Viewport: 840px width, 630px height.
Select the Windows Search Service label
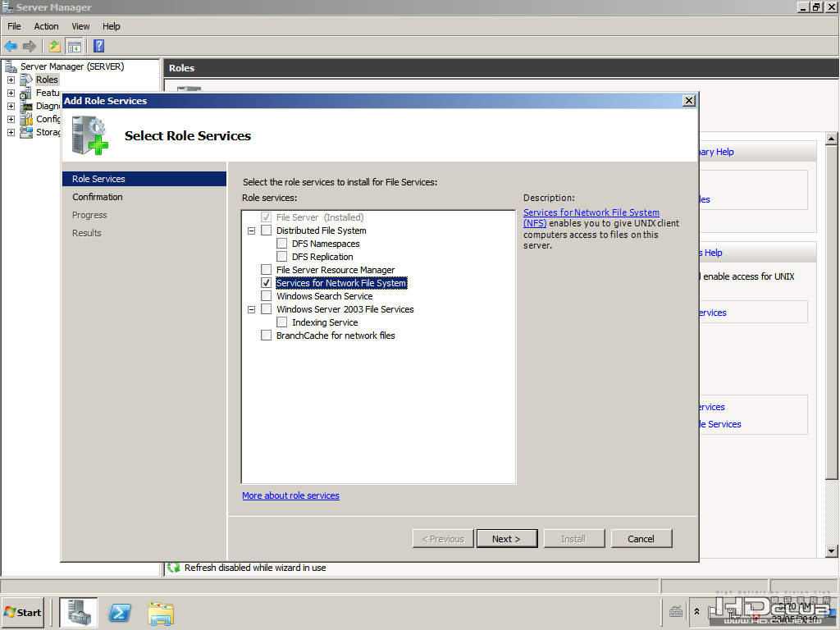325,296
